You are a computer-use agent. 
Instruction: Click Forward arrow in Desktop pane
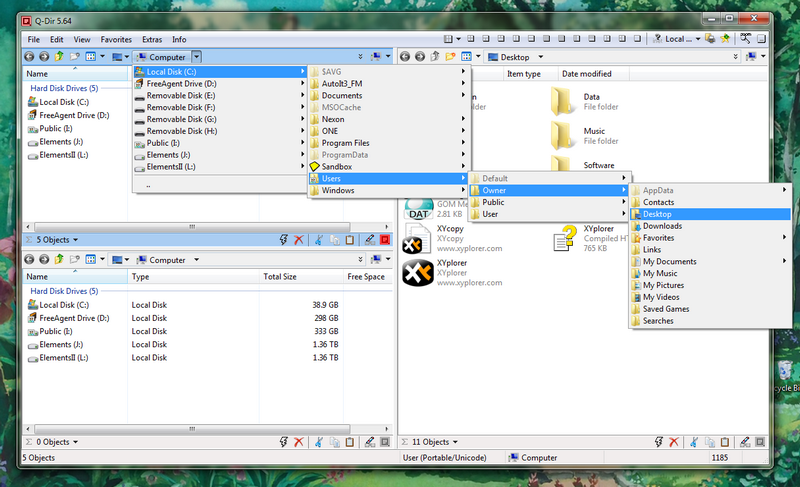[421, 57]
